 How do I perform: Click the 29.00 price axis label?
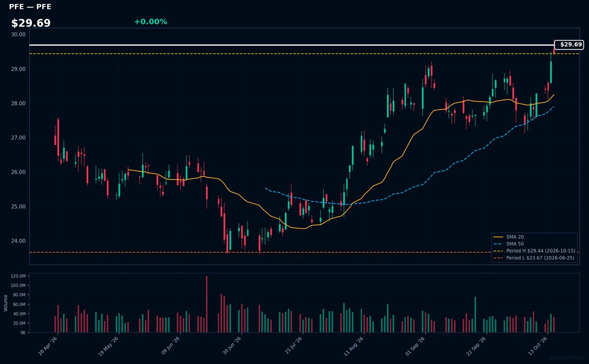19,69
